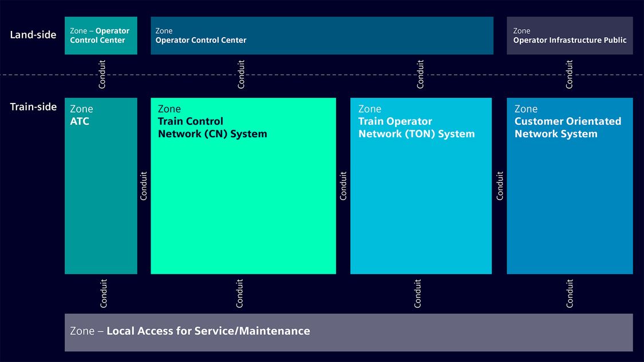Click the Train-side label
Image resolution: width=644 pixels, height=362 pixels.
pos(33,107)
